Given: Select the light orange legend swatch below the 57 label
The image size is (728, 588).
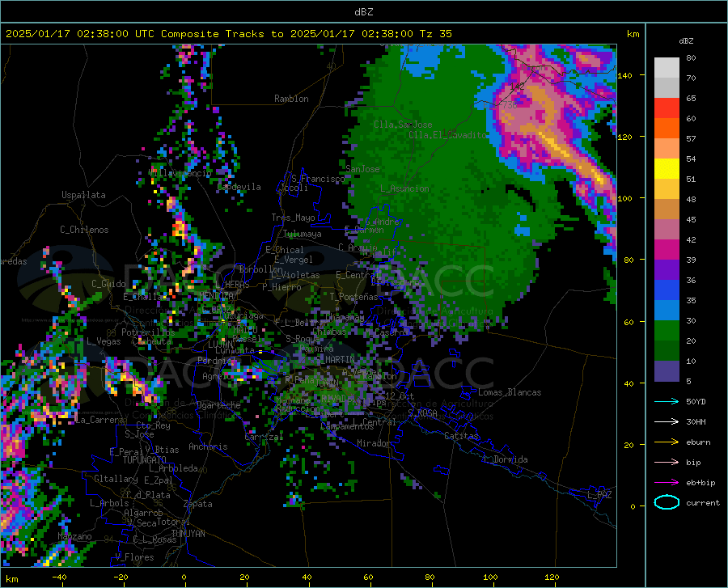Looking at the screenshot, I should click(x=667, y=149).
